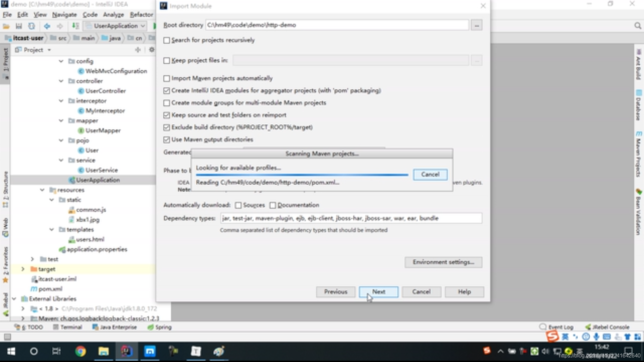Viewport: 644px width, 362px height.
Task: Open the Windows Start menu
Action: [x=11, y=351]
